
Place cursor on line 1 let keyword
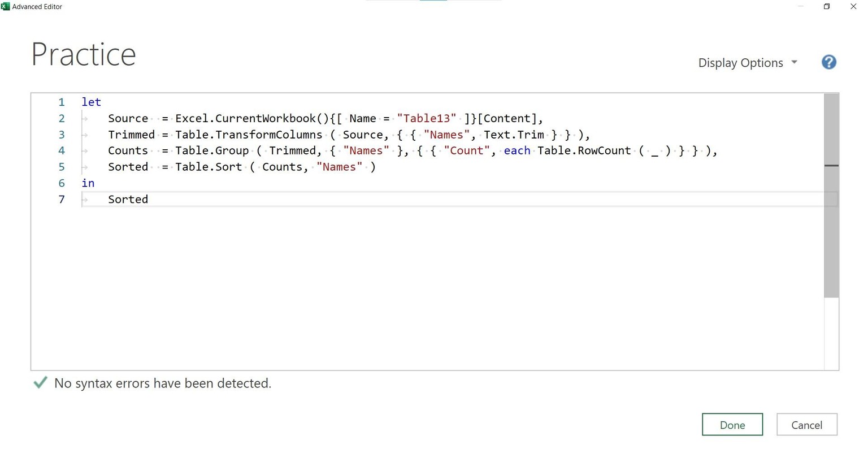pyautogui.click(x=91, y=102)
